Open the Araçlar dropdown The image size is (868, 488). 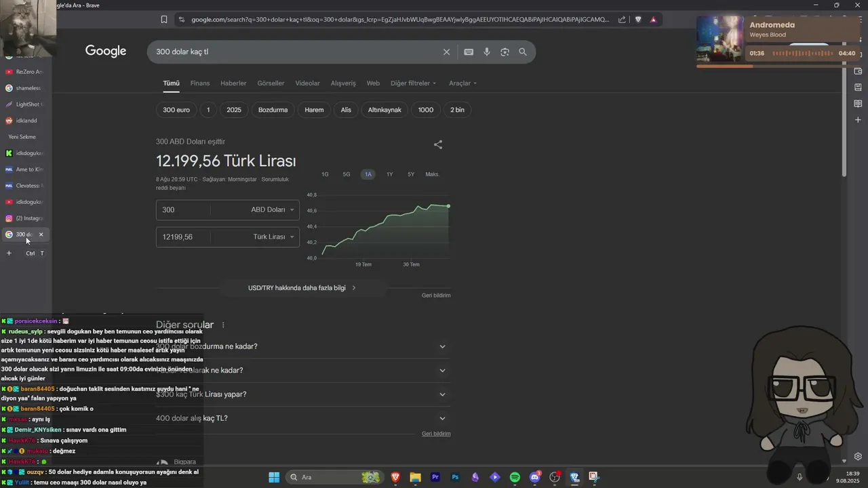coord(463,83)
